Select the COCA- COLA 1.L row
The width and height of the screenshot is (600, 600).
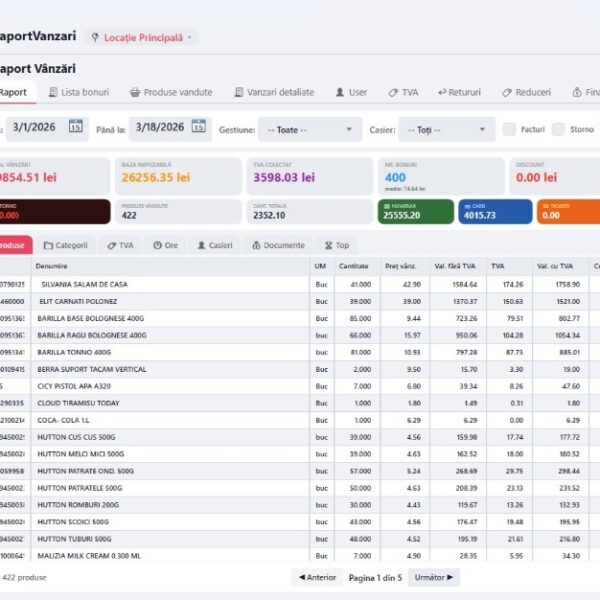pos(300,420)
